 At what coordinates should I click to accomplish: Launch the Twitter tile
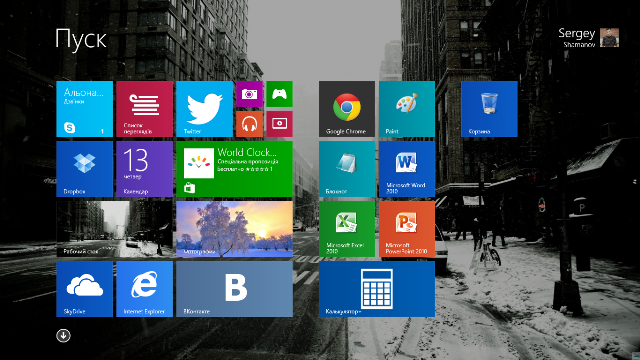click(204, 109)
